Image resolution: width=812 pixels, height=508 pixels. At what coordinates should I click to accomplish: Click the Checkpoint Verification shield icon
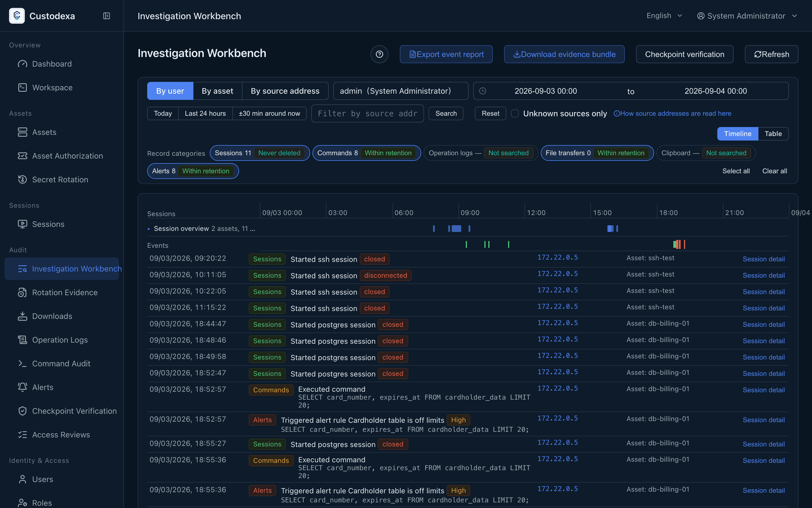click(x=22, y=411)
